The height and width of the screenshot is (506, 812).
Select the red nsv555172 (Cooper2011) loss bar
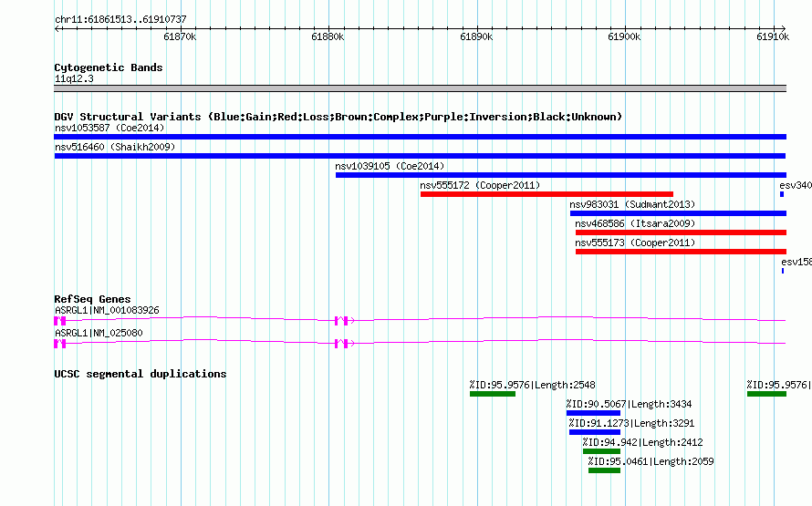pyautogui.click(x=547, y=194)
